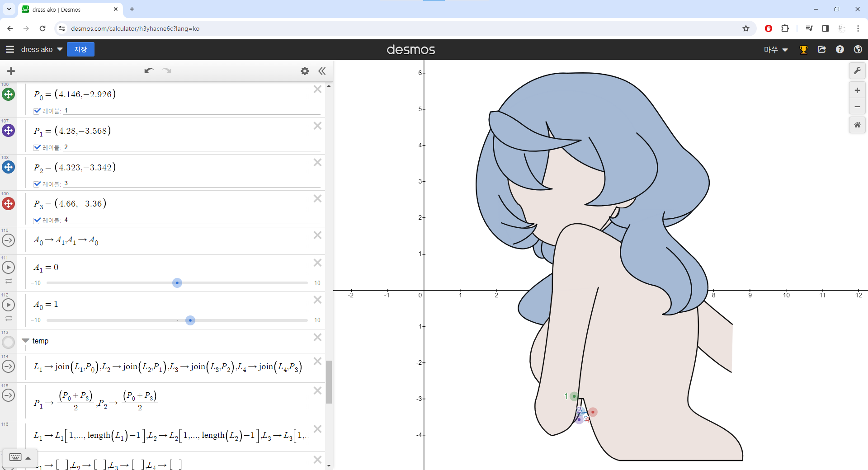This screenshot has height=470, width=868.
Task: Collapse the expression list panel
Action: [322, 71]
